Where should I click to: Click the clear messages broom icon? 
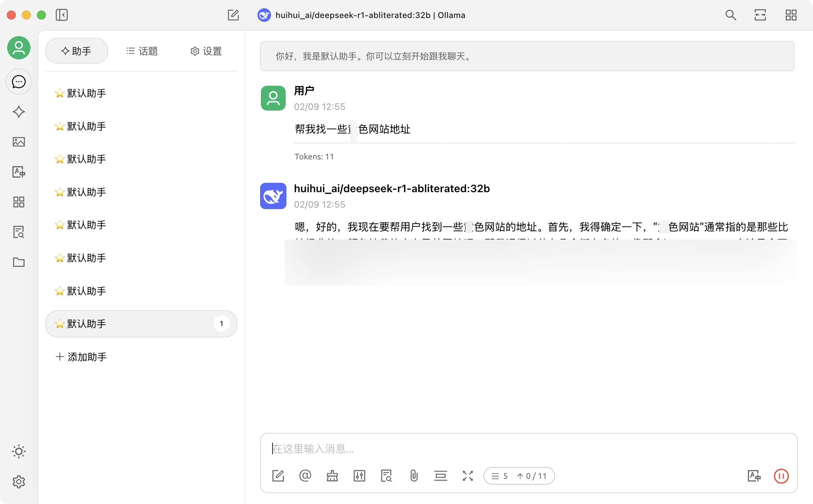click(332, 476)
